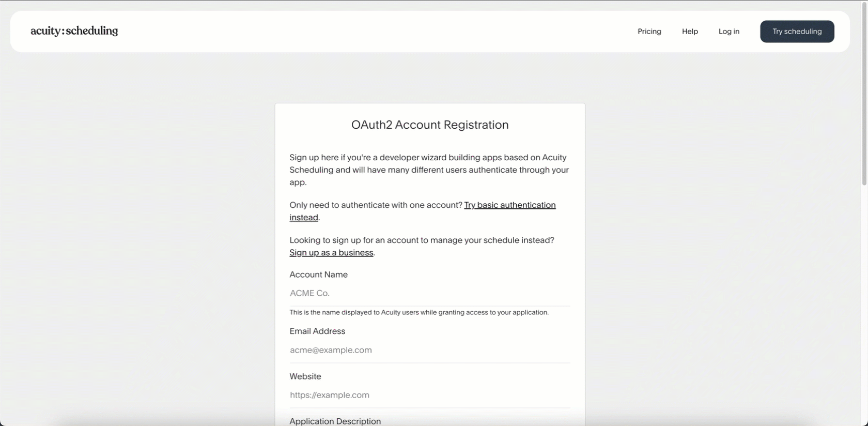
Task: Click the Website label
Action: 305,376
